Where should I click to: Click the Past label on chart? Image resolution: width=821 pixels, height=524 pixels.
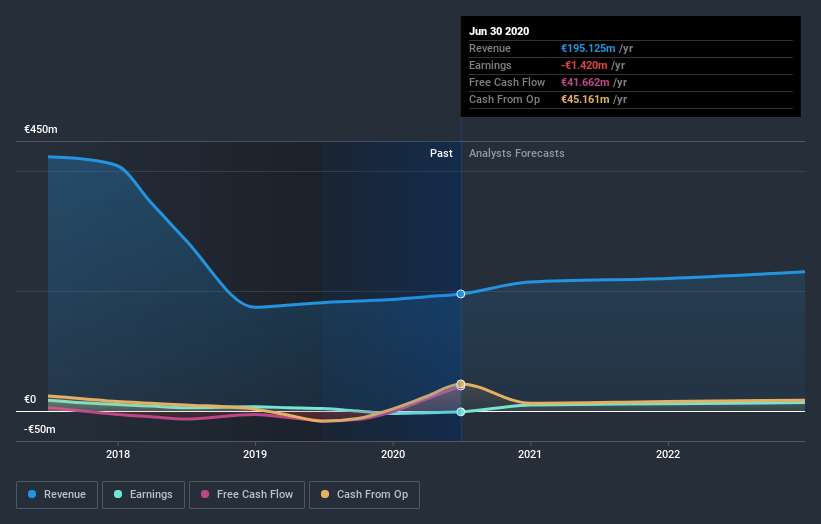pos(441,153)
